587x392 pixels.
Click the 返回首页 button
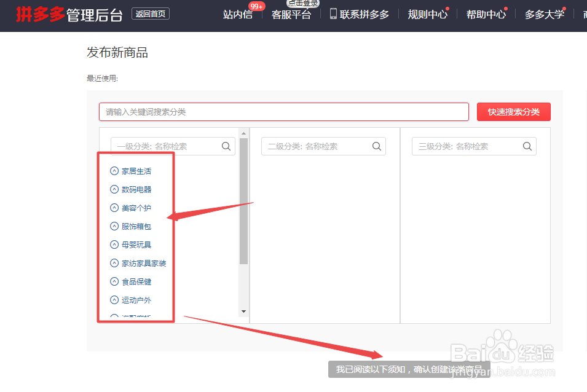(151, 14)
